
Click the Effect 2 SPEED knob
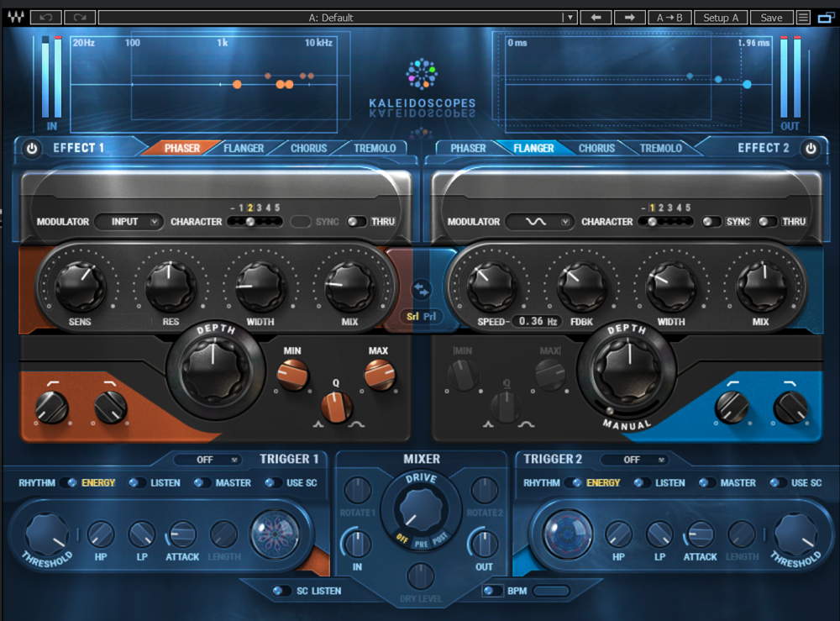pyautogui.click(x=491, y=286)
